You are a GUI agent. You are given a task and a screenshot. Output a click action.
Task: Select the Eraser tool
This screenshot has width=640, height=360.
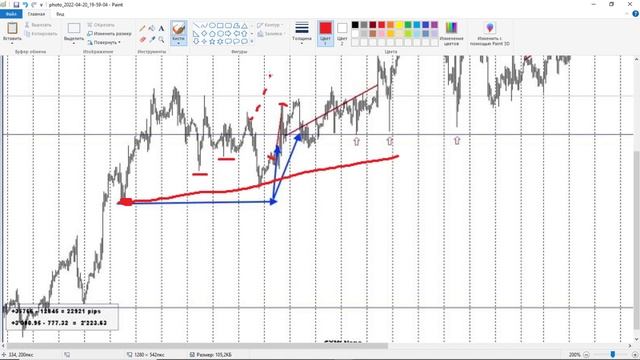tap(142, 39)
